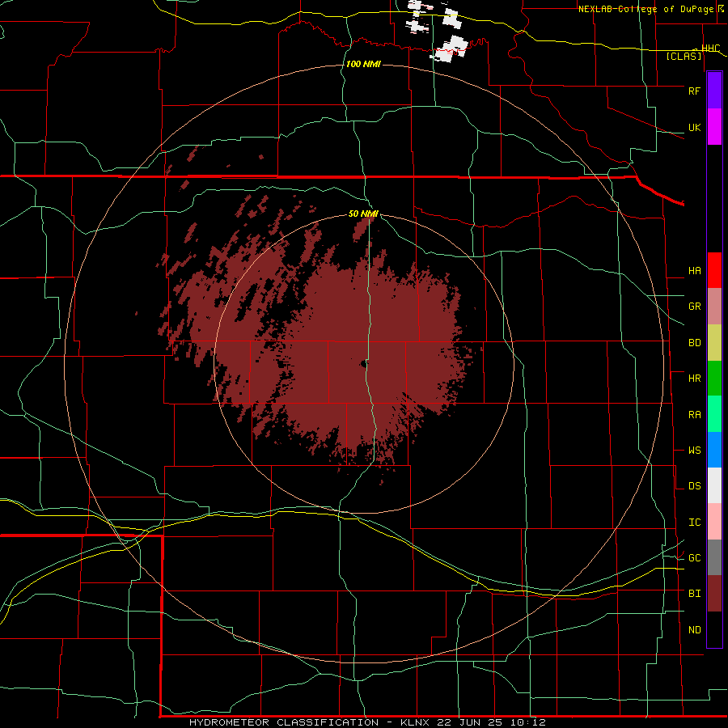
Task: Click the GC gray legend swatch
Action: pos(714,557)
